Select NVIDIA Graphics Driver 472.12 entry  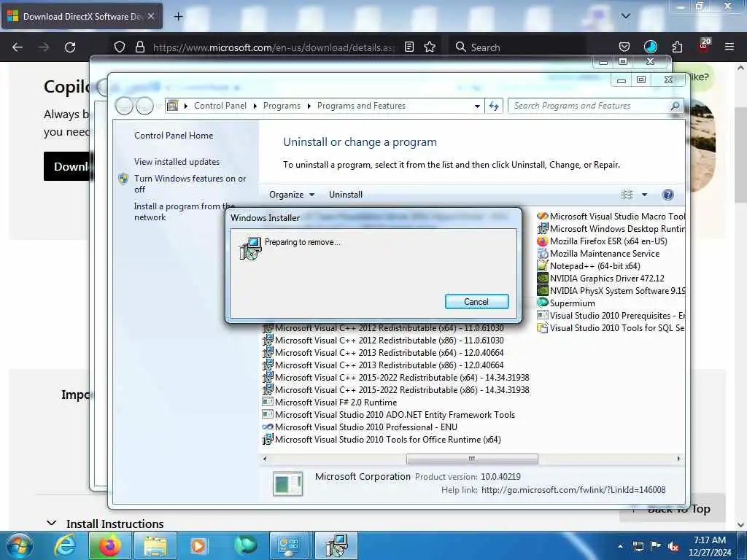(601, 278)
